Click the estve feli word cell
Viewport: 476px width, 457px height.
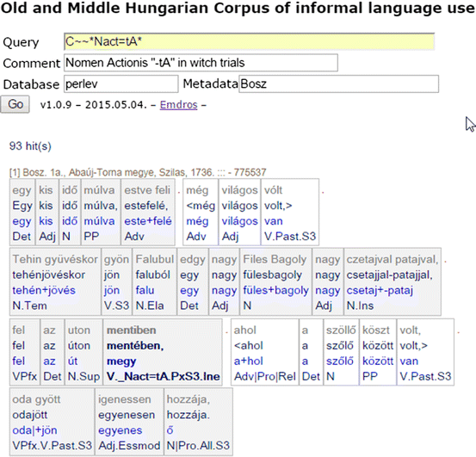148,212
